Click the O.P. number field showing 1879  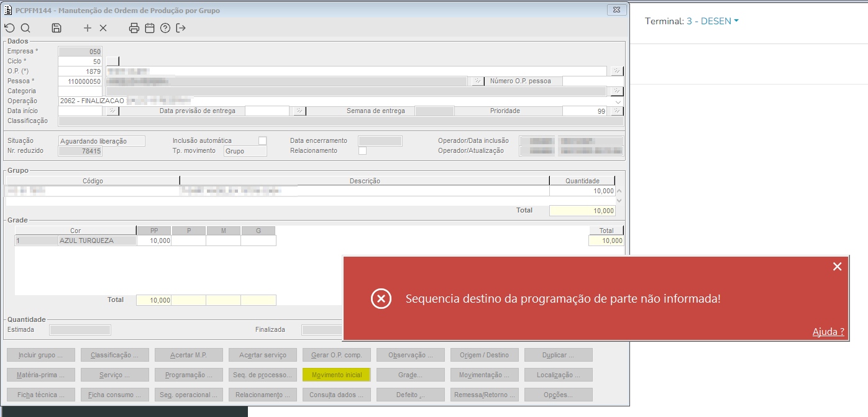(x=80, y=71)
